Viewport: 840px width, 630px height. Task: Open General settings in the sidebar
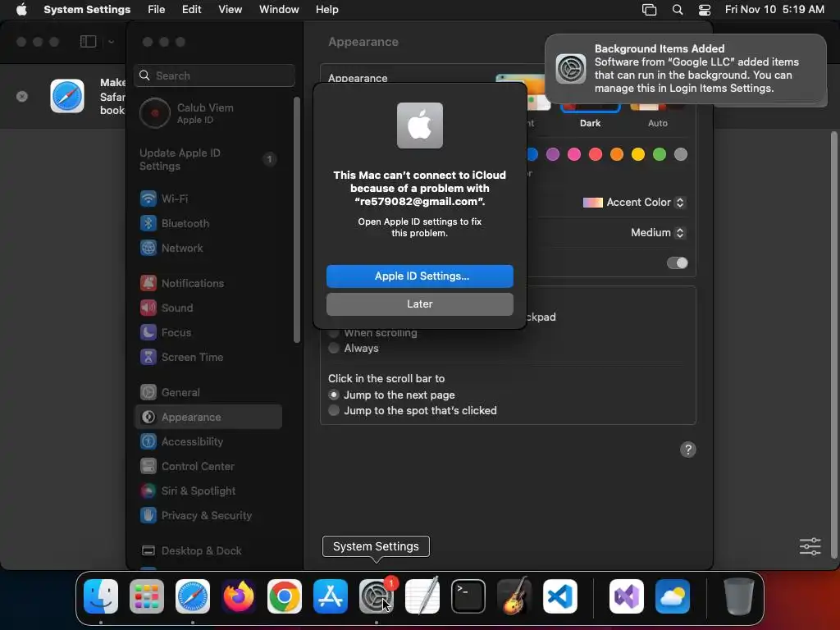(x=208, y=393)
